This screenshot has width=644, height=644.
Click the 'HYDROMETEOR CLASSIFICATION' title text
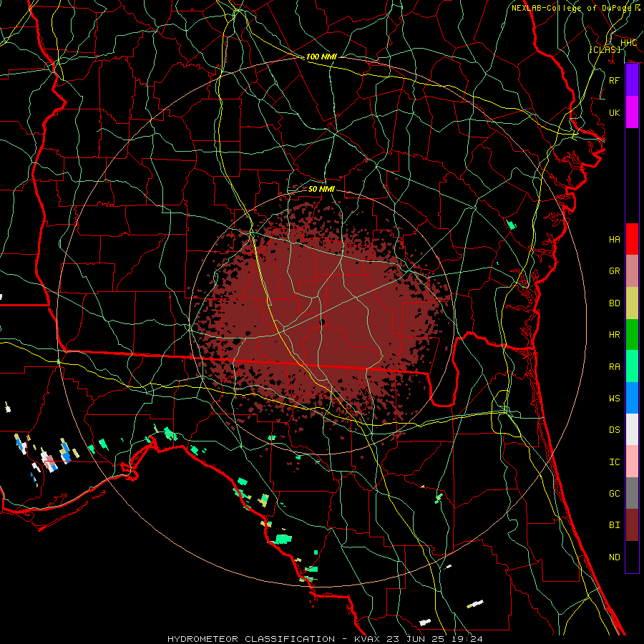pos(251,639)
